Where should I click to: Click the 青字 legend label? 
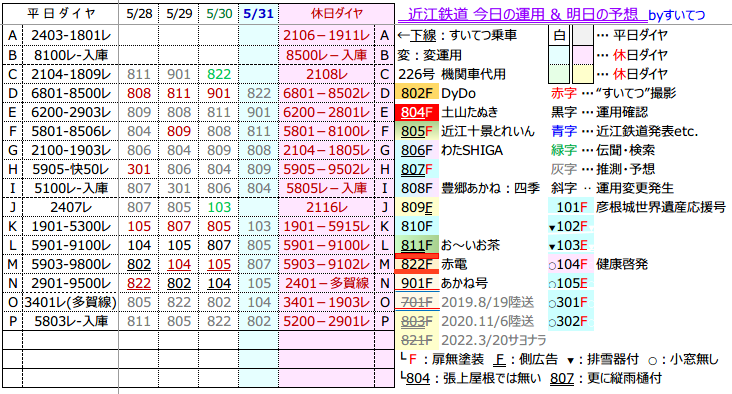[x=564, y=131]
